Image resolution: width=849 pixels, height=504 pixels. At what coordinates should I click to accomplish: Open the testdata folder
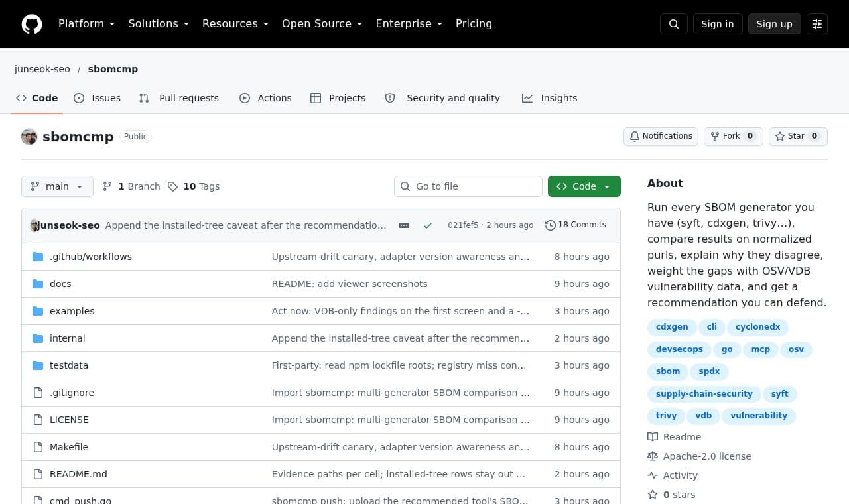click(x=69, y=365)
